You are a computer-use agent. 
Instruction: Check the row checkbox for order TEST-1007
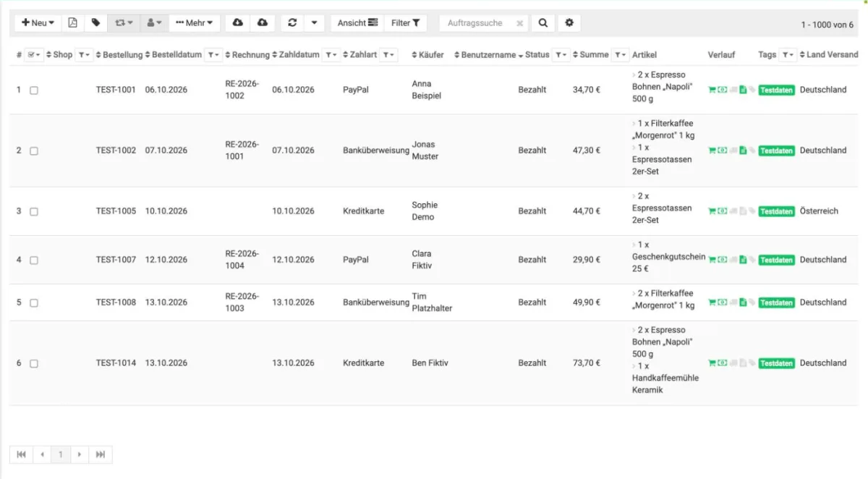(x=34, y=260)
